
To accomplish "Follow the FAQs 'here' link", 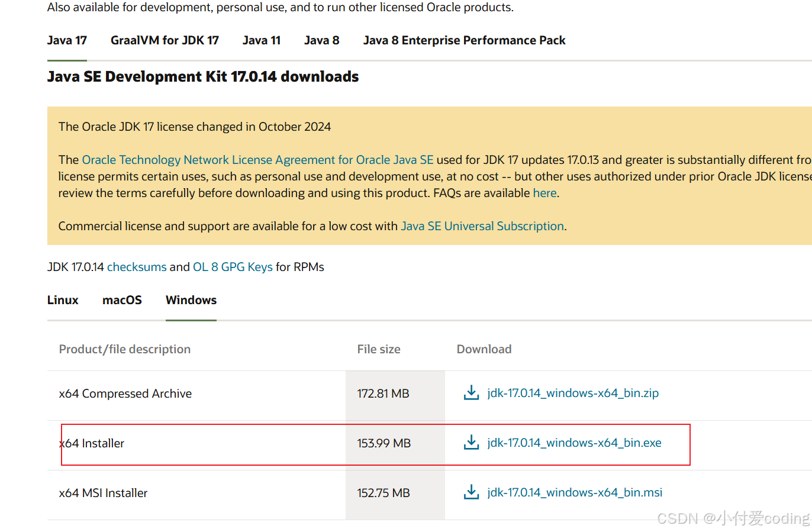I will (544, 193).
